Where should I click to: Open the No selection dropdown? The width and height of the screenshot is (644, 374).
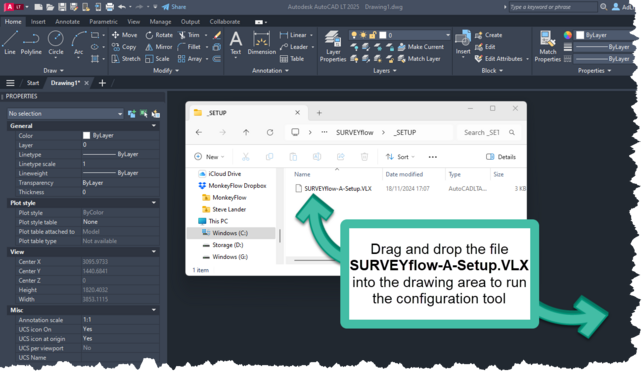click(x=65, y=113)
